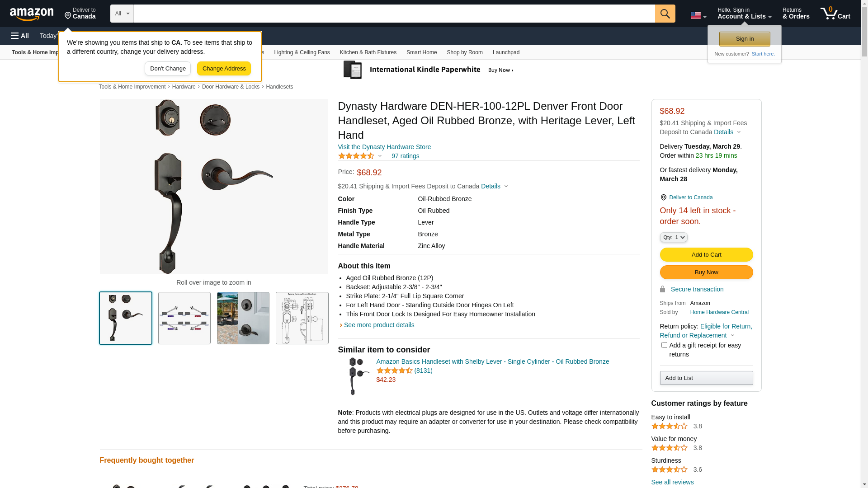This screenshot has width=868, height=488.
Task: Click the Change Address button
Action: [224, 69]
